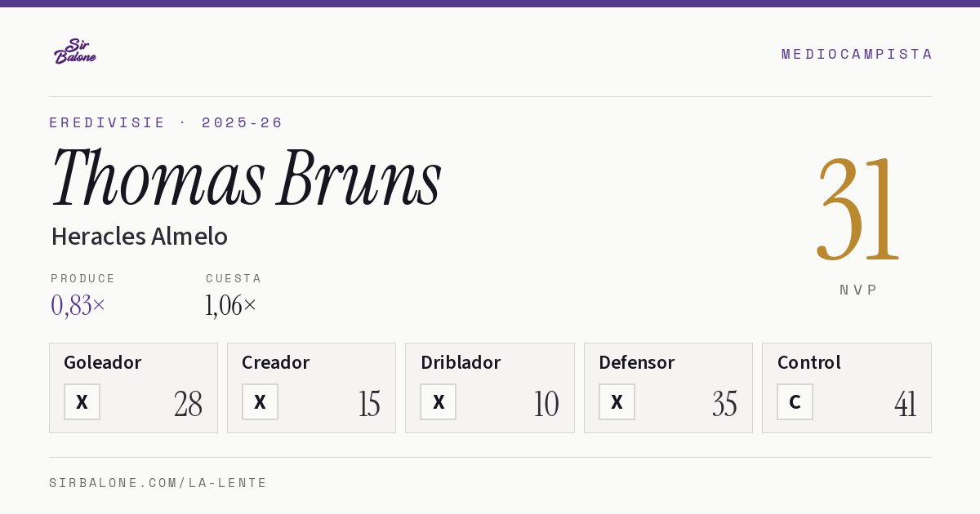
Task: Click the Driblador score 10
Action: click(x=546, y=404)
